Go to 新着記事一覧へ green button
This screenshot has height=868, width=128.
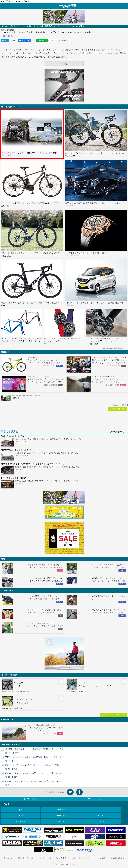pyautogui.click(x=117, y=409)
